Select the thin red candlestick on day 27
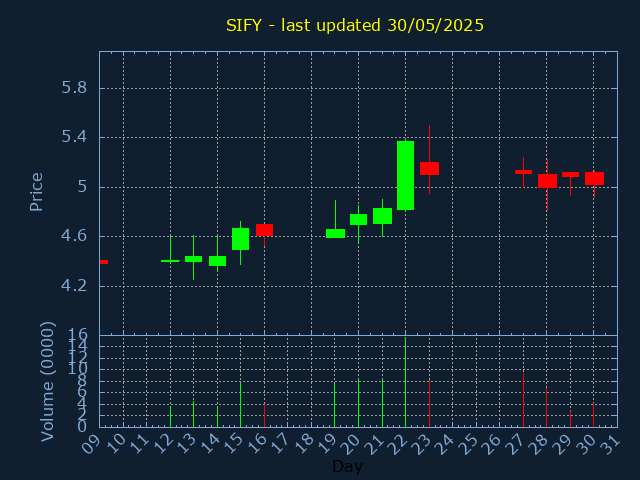Screen dimensions: 640x480 pyautogui.click(x=523, y=172)
